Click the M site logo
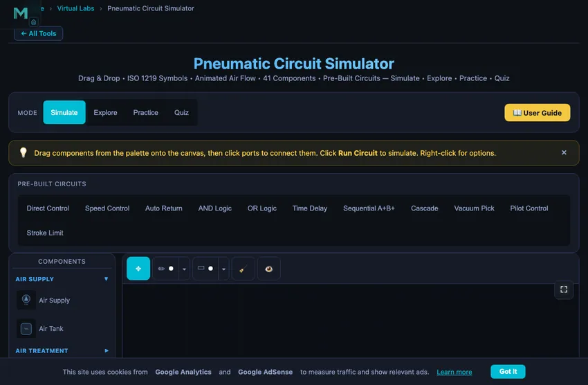The height and width of the screenshot is (385, 588). [21, 13]
